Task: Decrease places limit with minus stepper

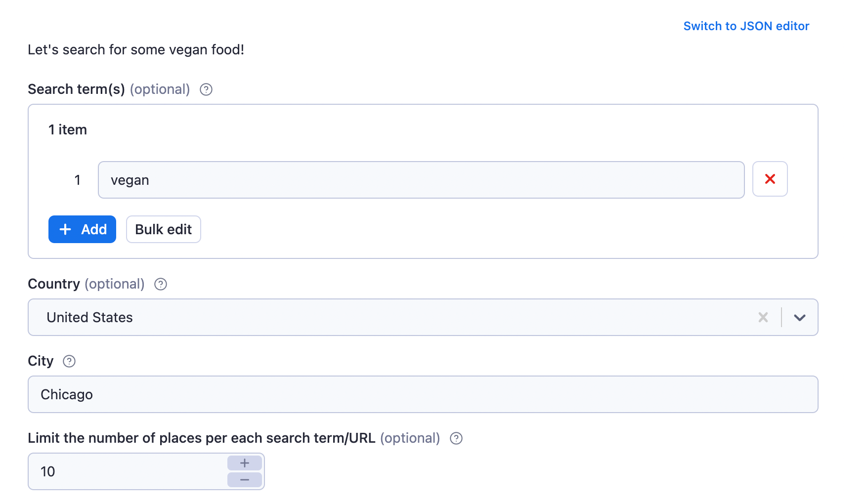Action: pyautogui.click(x=245, y=480)
